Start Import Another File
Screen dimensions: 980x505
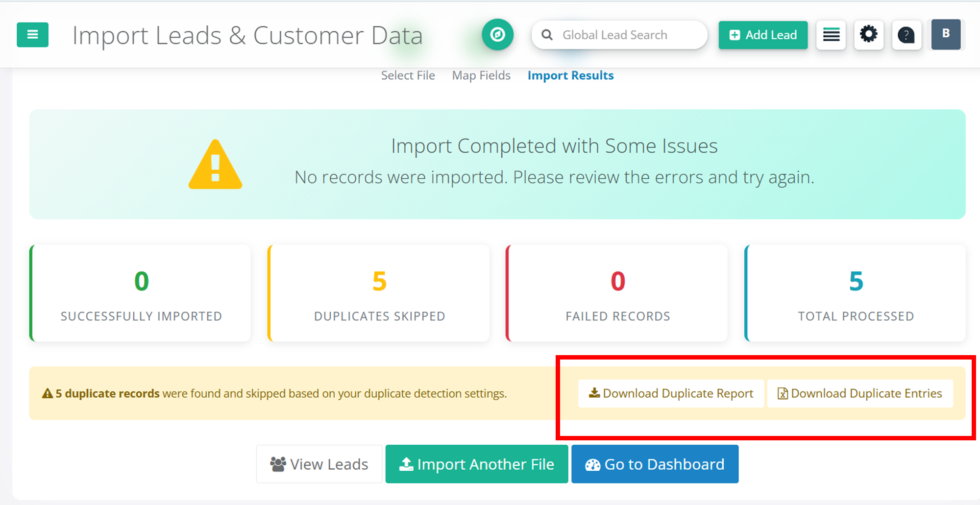(477, 464)
